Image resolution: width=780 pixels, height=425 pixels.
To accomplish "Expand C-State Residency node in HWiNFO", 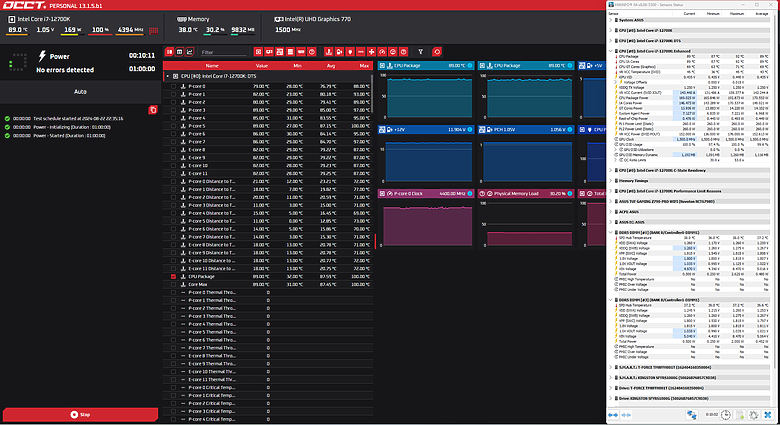I will tap(610, 170).
